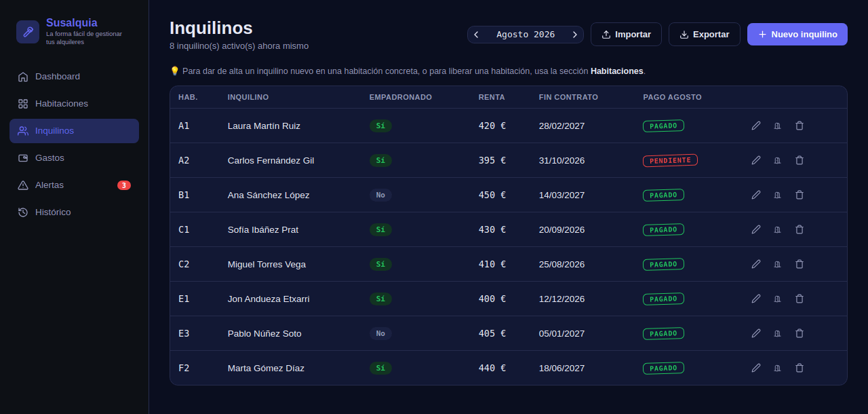
Task: Go to Histórico in the sidebar
Action: coord(74,212)
